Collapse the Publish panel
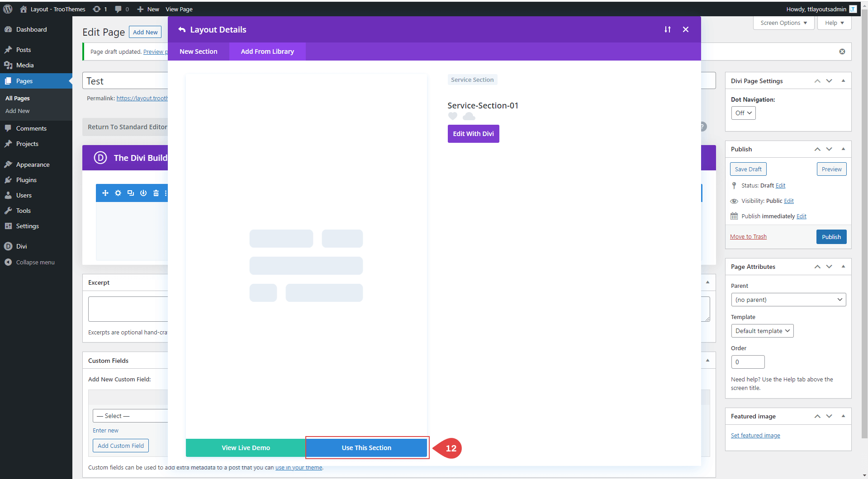Image resolution: width=868 pixels, height=479 pixels. tap(843, 149)
